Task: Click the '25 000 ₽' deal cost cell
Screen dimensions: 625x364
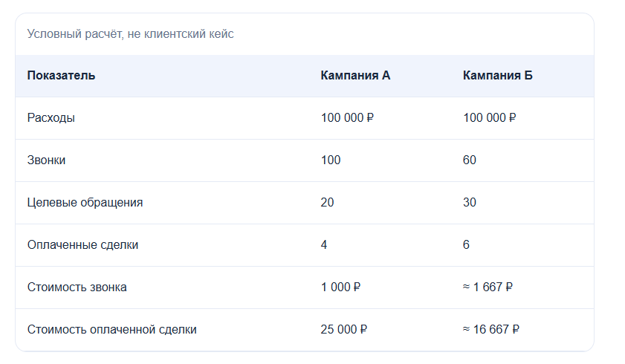Action: 344,329
